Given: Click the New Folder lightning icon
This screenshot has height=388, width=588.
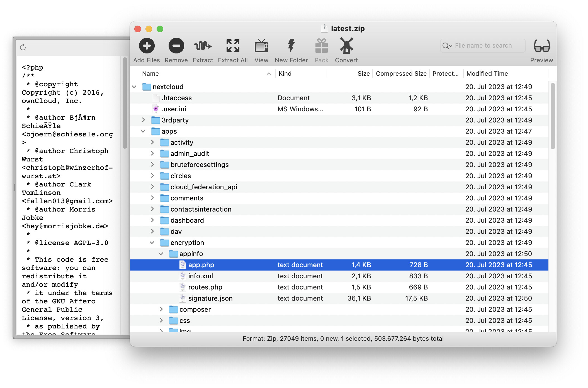Looking at the screenshot, I should point(291,46).
